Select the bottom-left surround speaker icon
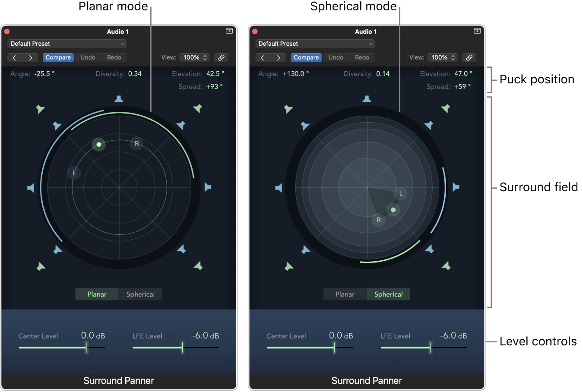583x392 pixels. click(41, 267)
